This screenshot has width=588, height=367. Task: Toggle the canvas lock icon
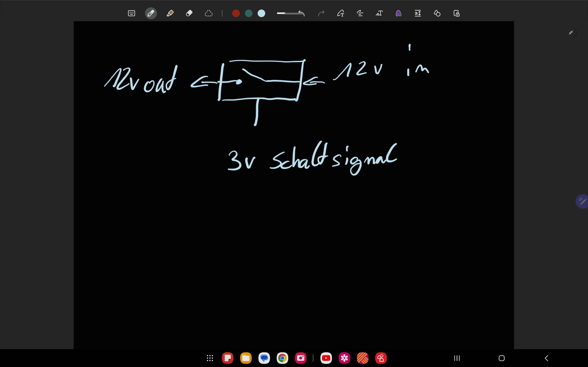(456, 13)
